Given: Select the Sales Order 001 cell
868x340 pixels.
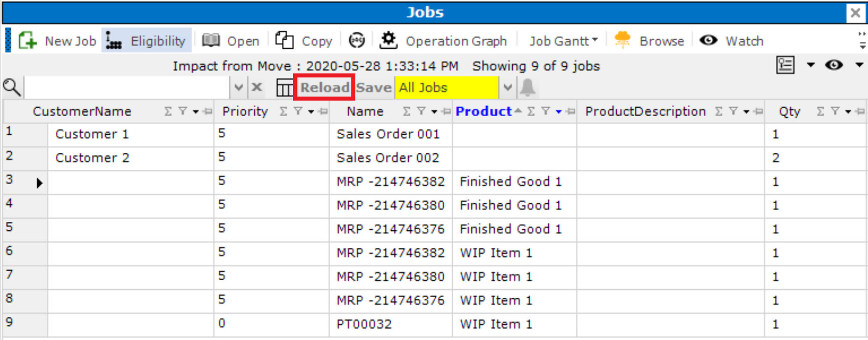Looking at the screenshot, I should click(x=391, y=134).
